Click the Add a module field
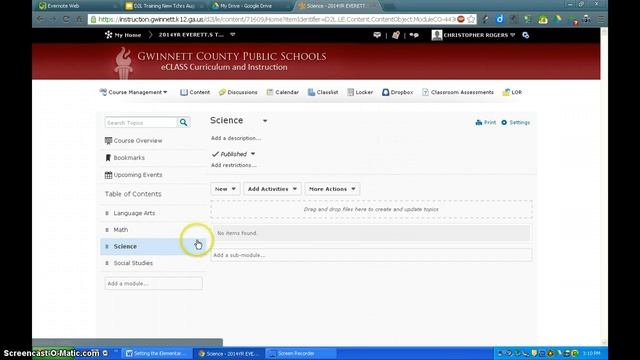This screenshot has height=360, width=640. 153,284
